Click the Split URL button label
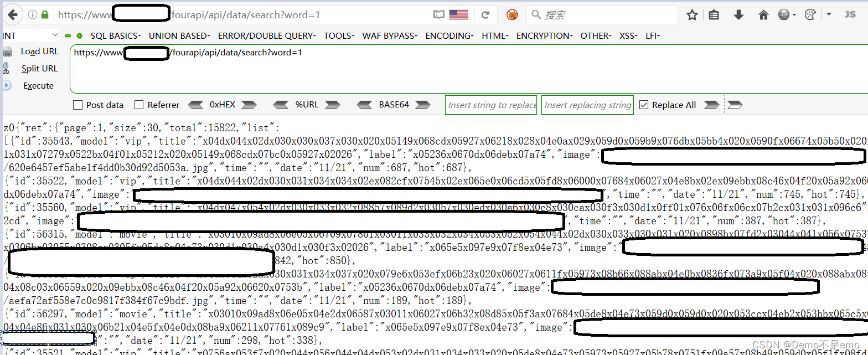868x355 pixels. 39,69
